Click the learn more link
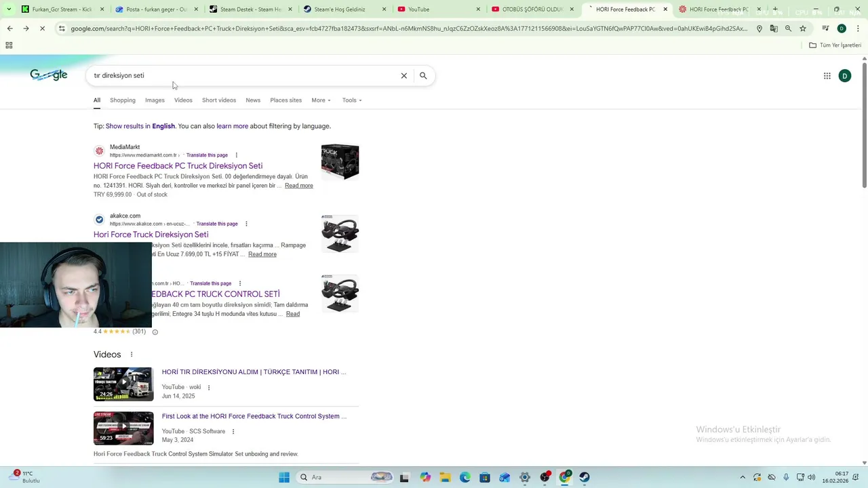Screen dimensions: 868x488 (233, 126)
